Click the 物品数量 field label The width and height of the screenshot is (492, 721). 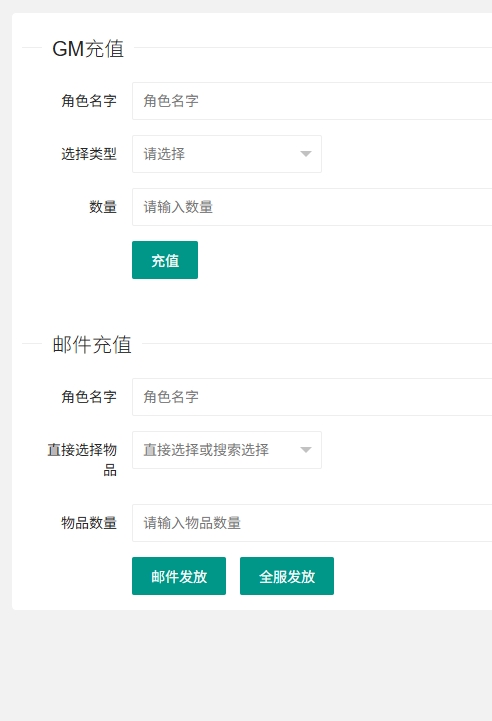89,523
